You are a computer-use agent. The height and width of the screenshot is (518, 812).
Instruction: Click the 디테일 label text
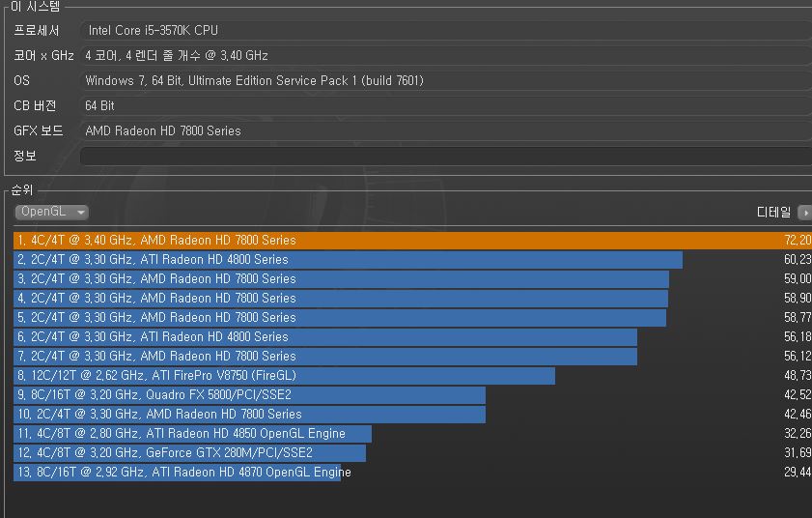pos(773,212)
